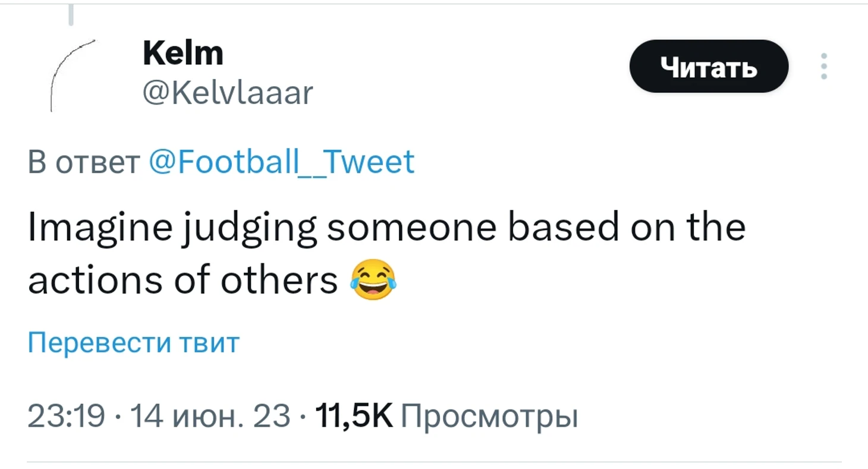868x469 pixels.
Task: Click the laughing tears emoji
Action: pyautogui.click(x=374, y=279)
